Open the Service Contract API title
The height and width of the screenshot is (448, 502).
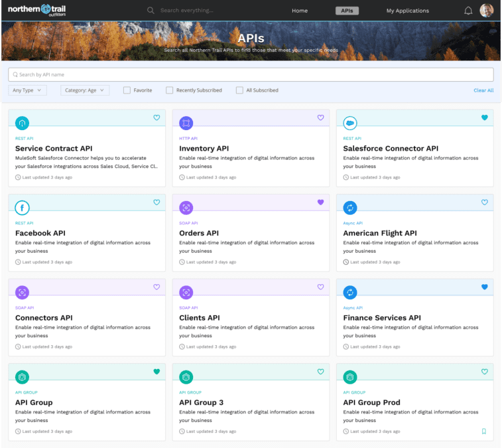[x=54, y=149]
